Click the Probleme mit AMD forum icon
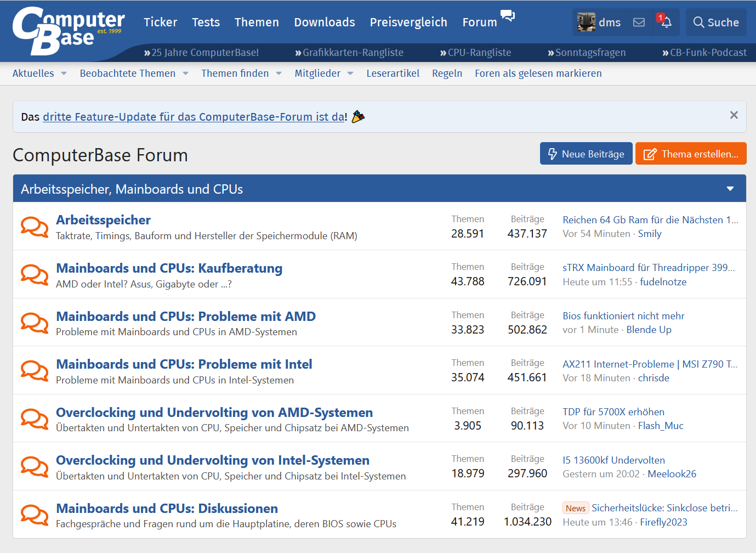This screenshot has height=553, width=756. point(35,323)
